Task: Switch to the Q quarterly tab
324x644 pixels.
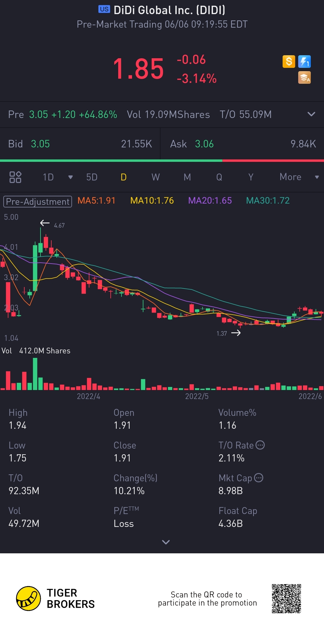Action: click(x=219, y=177)
